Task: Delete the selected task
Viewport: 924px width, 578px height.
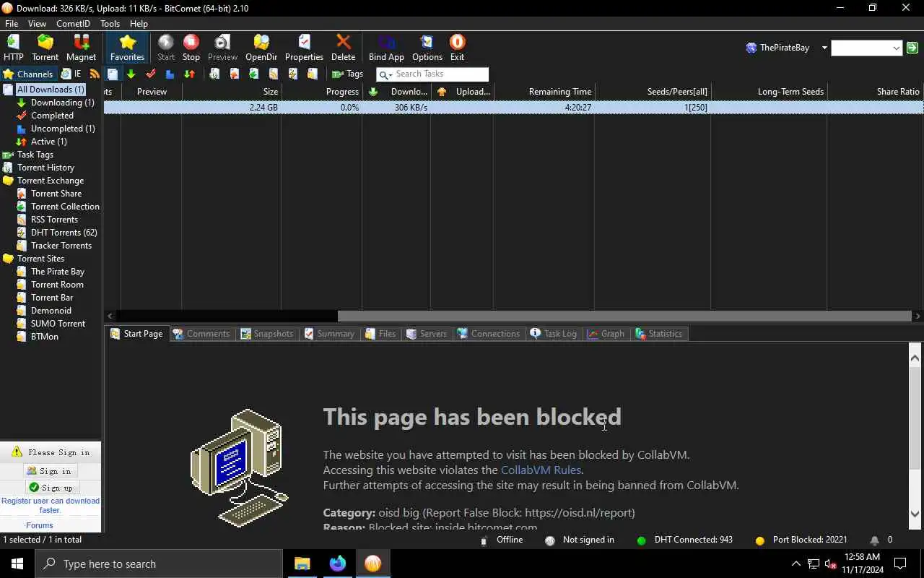Action: coord(343,48)
